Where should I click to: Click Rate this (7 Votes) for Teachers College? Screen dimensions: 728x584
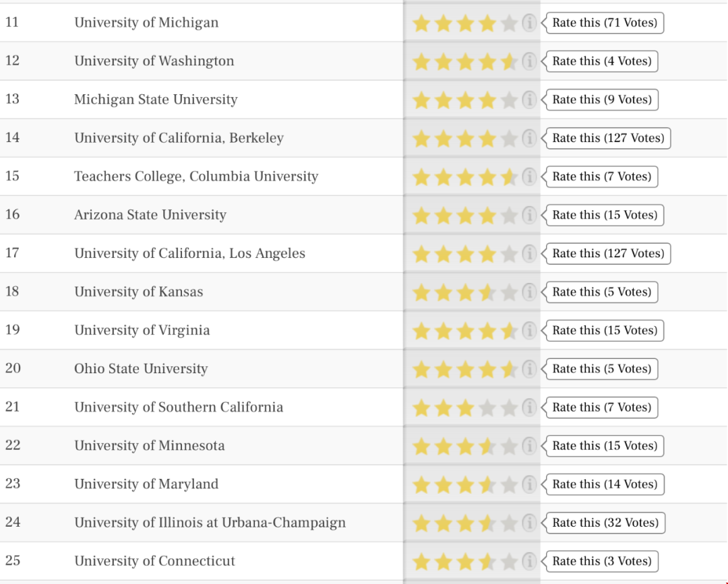[601, 176]
